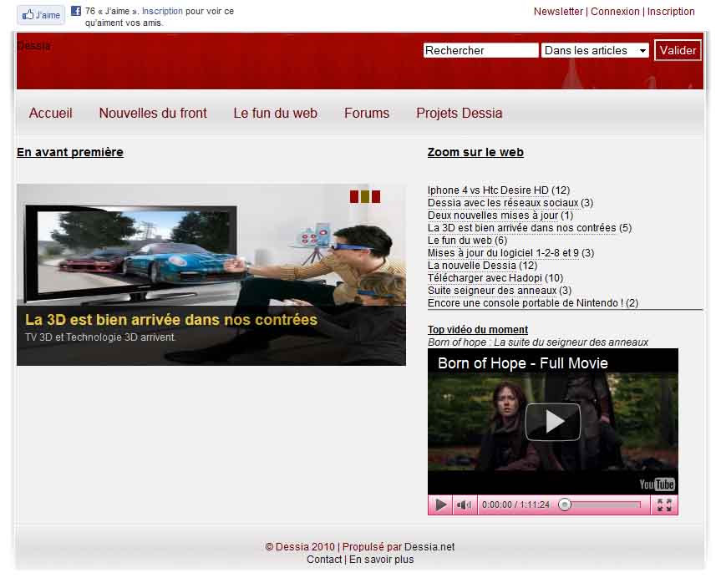Click large center play button on video
The image size is (721, 588).
(553, 422)
